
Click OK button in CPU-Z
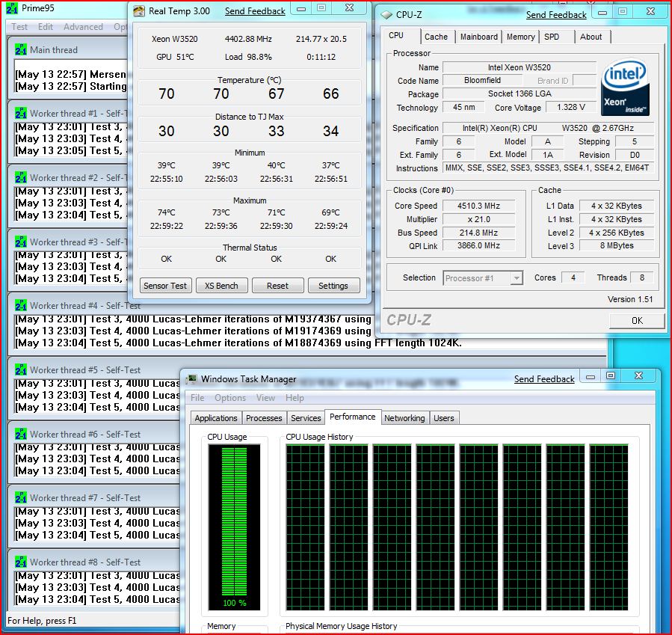click(637, 321)
